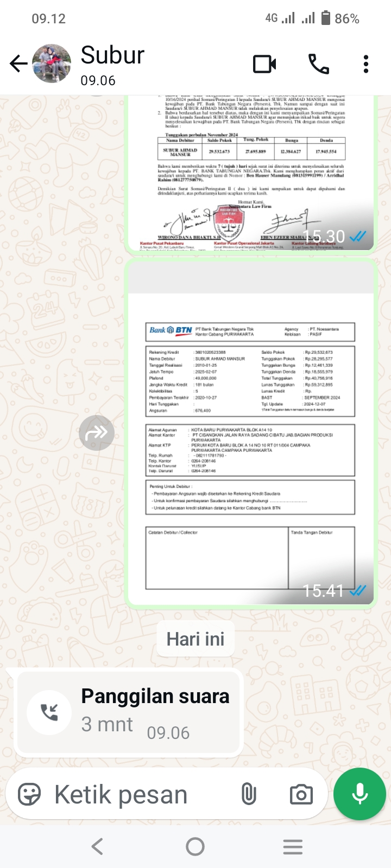The width and height of the screenshot is (391, 868).
Task: Start a voice call with Subur
Action: (x=319, y=64)
